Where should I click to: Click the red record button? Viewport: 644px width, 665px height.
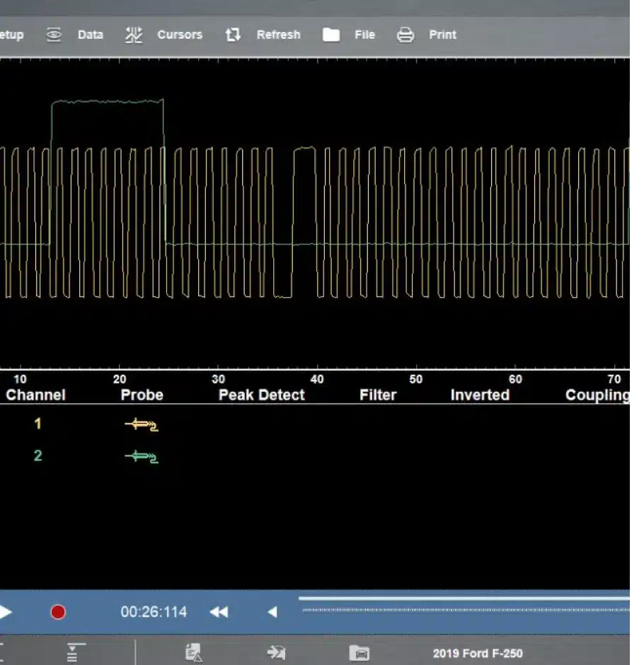coord(58,612)
